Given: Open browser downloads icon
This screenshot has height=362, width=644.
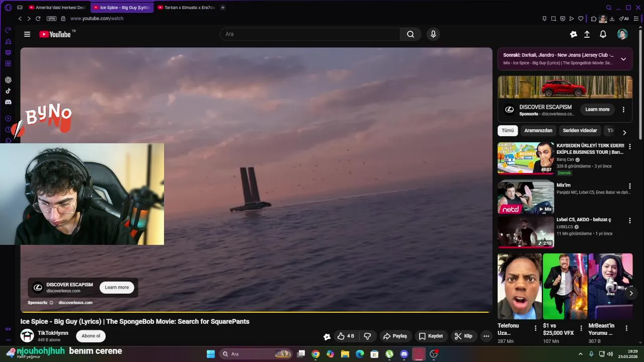Looking at the screenshot, I should [612, 19].
